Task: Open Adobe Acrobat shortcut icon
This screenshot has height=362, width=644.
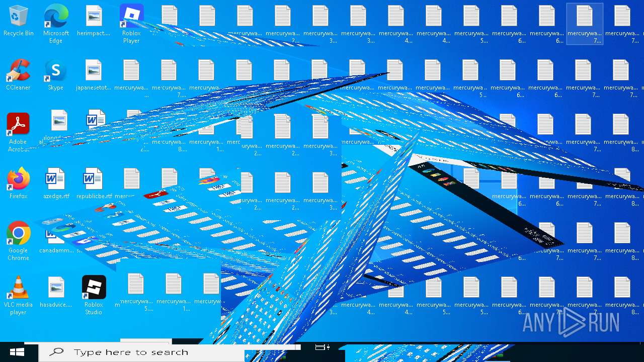Action: tap(18, 132)
